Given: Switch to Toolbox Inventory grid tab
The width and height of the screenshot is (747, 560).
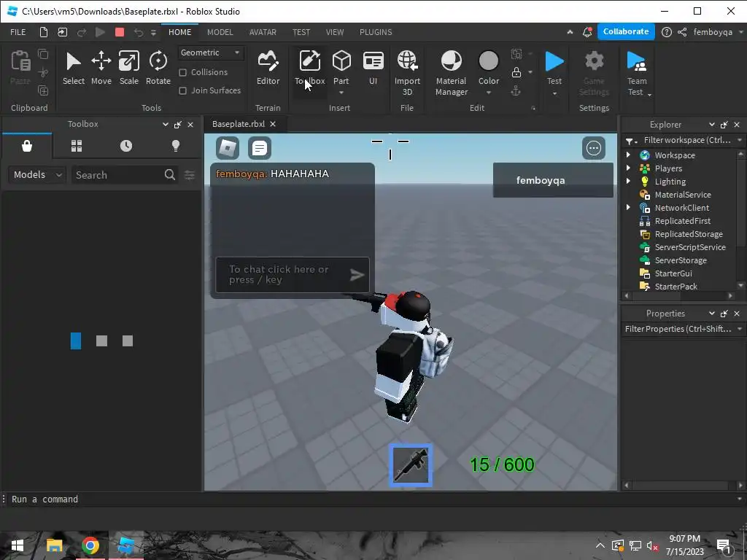Looking at the screenshot, I should coord(77,146).
